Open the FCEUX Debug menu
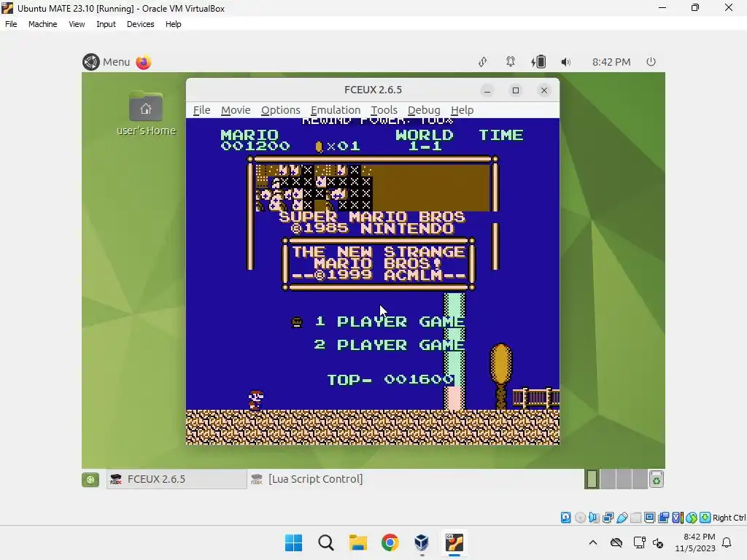Viewport: 747px width, 560px height. [424, 110]
